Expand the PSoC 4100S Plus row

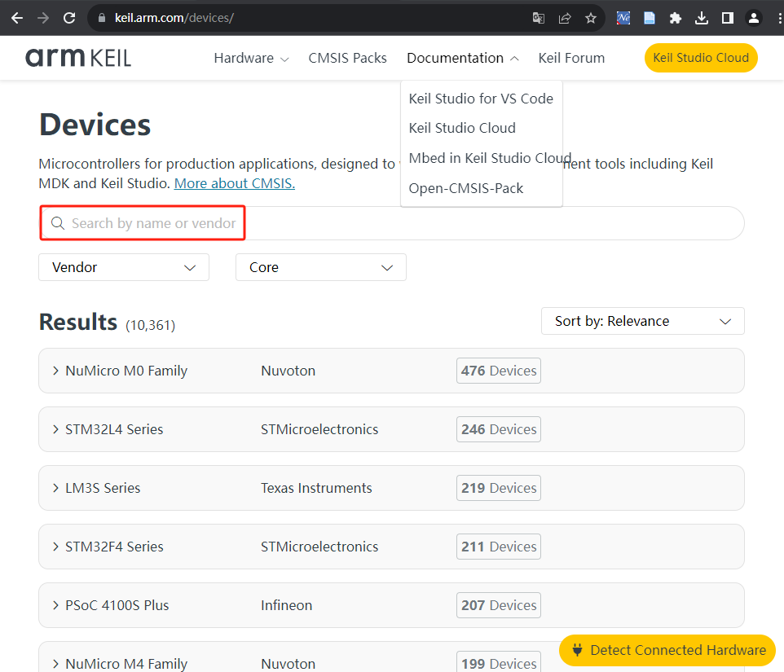[x=391, y=605]
